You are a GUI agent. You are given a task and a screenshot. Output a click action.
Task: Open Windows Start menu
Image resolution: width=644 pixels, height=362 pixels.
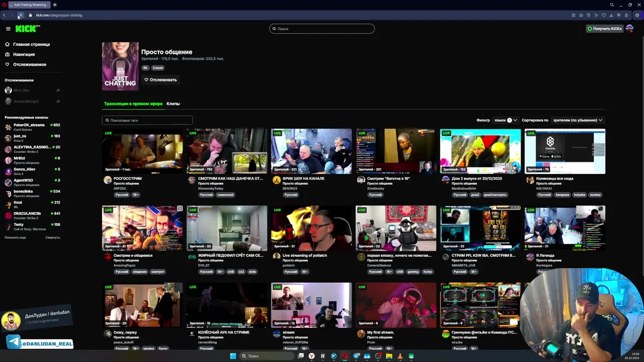(x=233, y=356)
